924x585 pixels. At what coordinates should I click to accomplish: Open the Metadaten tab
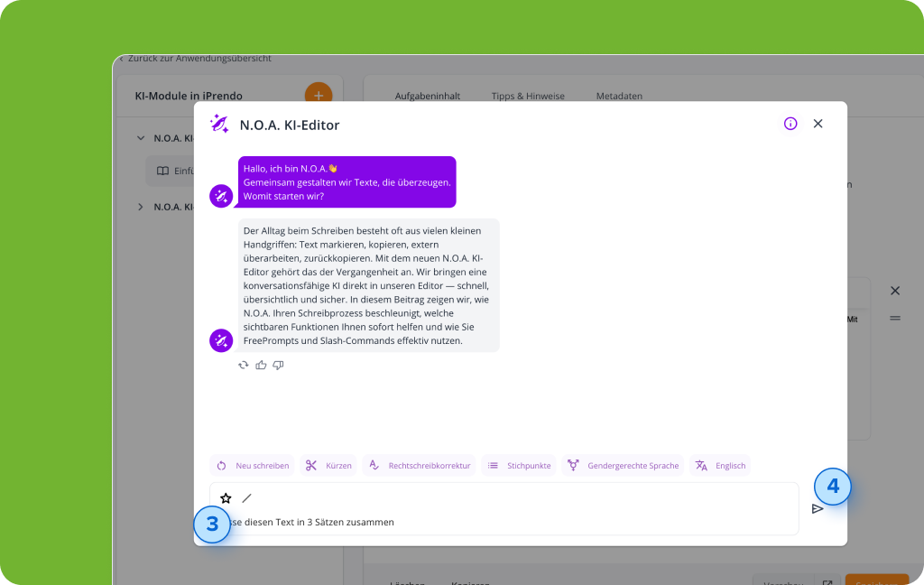(x=619, y=96)
